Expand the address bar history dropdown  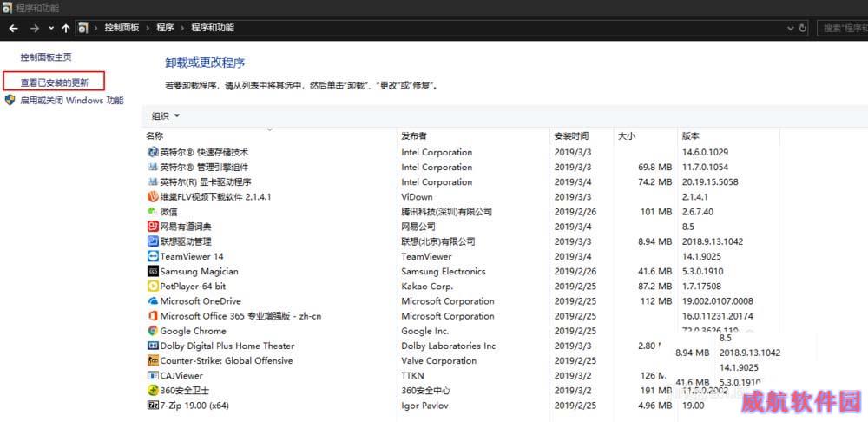click(791, 29)
